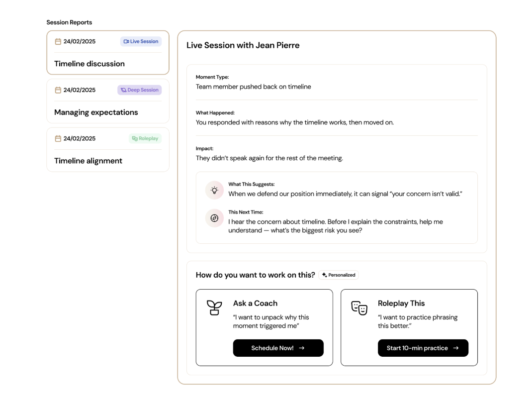The height and width of the screenshot is (410, 532).
Task: Click the lightbulb icon beside What This Suggests
Action: 214,190
